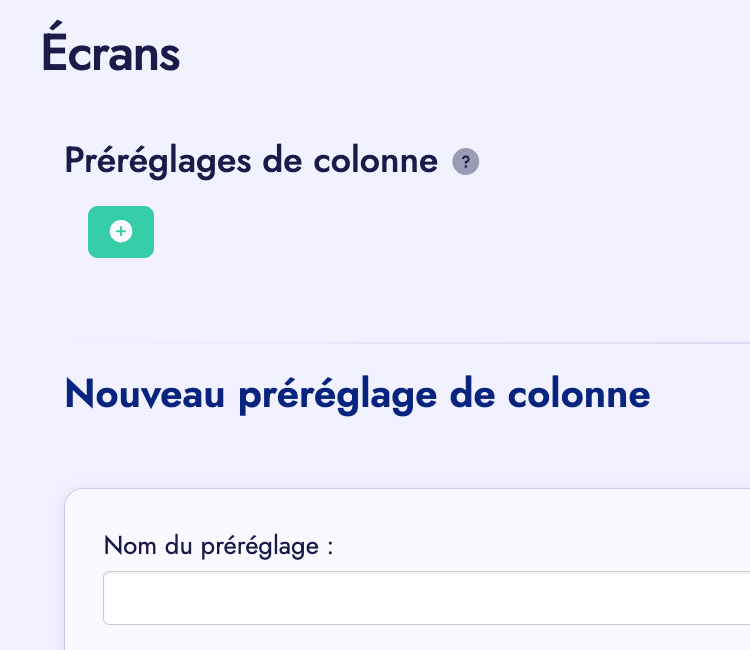This screenshot has height=650, width=750.
Task: Click the help question mark icon
Action: pos(465,162)
